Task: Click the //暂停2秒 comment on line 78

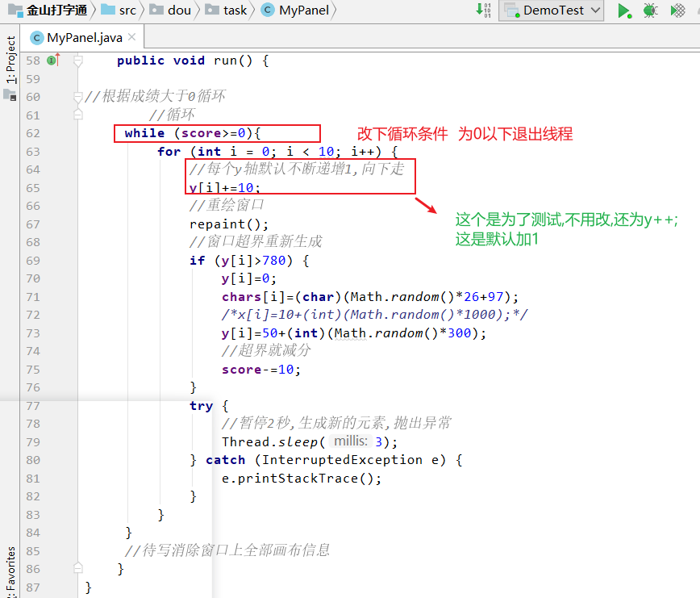Action: click(336, 423)
